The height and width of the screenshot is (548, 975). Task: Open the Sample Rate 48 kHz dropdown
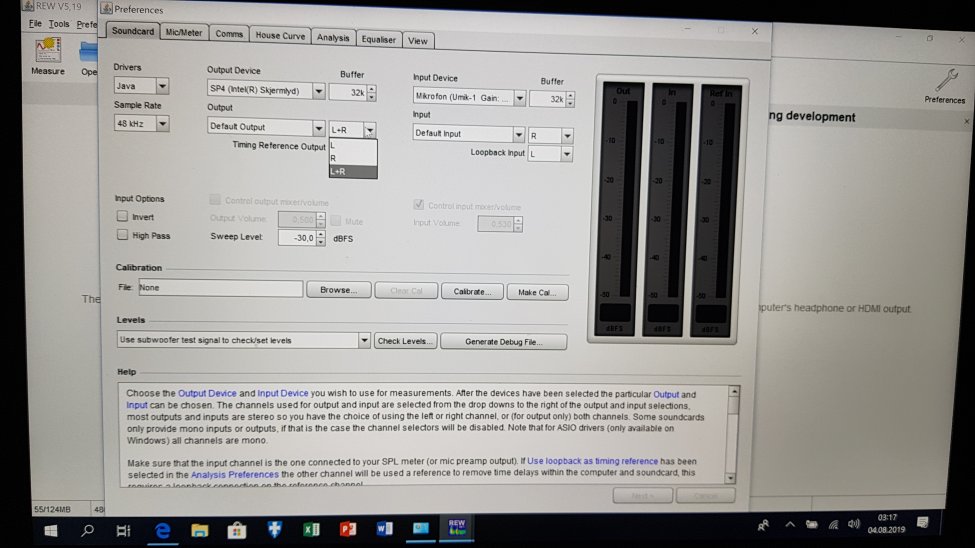coord(162,124)
